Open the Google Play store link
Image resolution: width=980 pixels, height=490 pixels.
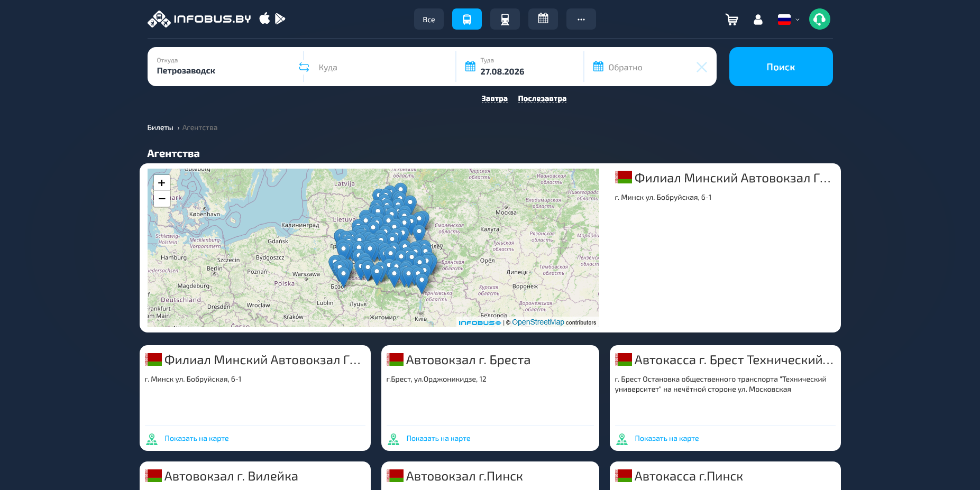click(280, 19)
